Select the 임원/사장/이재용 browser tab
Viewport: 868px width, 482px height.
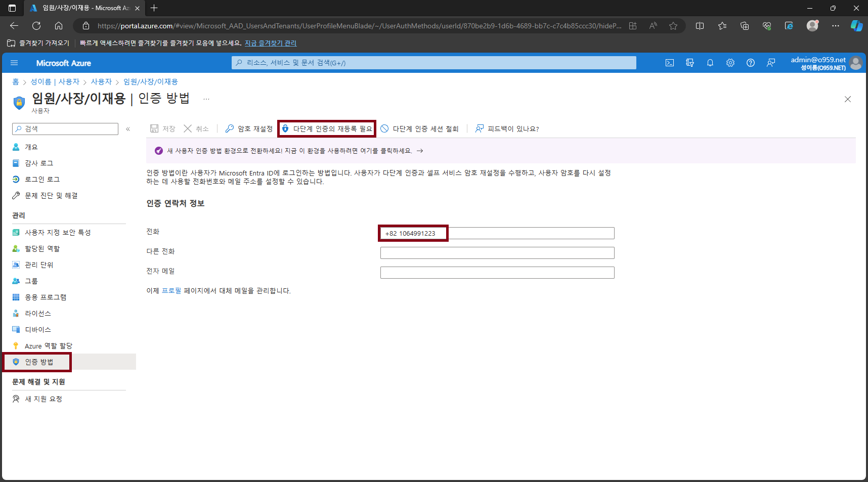click(x=81, y=8)
